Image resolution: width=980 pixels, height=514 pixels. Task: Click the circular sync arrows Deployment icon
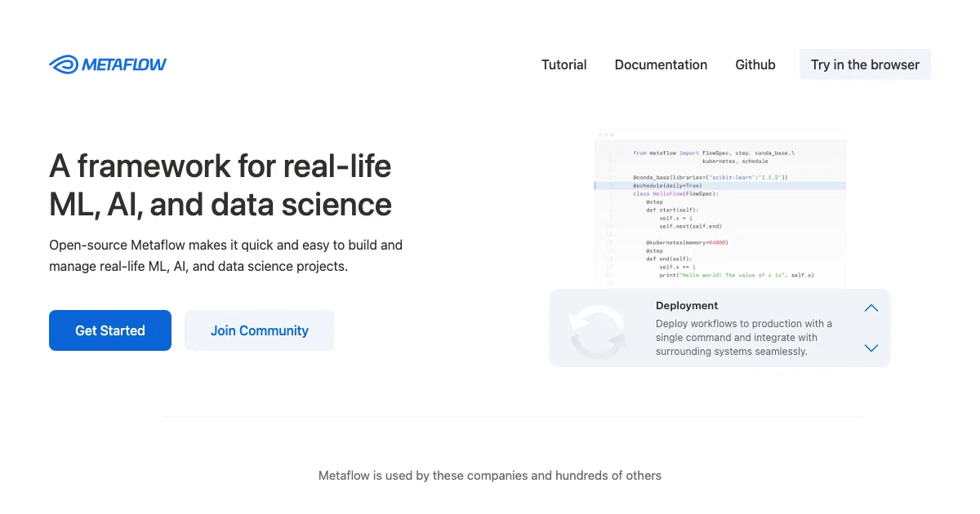597,330
